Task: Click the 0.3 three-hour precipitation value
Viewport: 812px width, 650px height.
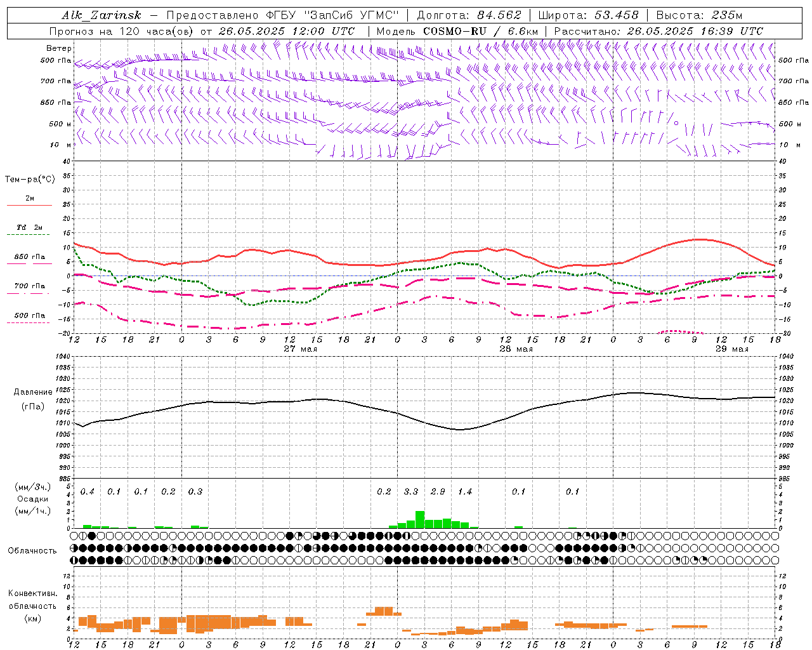Action: (195, 492)
